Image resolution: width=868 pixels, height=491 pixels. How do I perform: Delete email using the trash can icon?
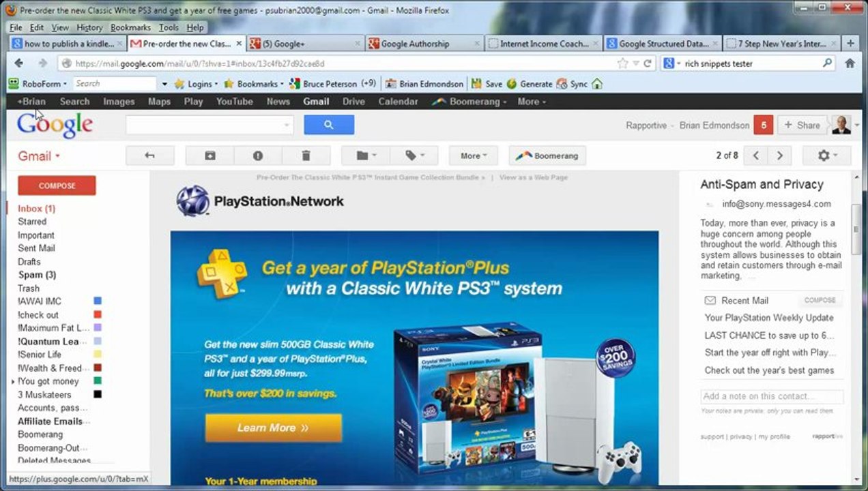(x=306, y=155)
